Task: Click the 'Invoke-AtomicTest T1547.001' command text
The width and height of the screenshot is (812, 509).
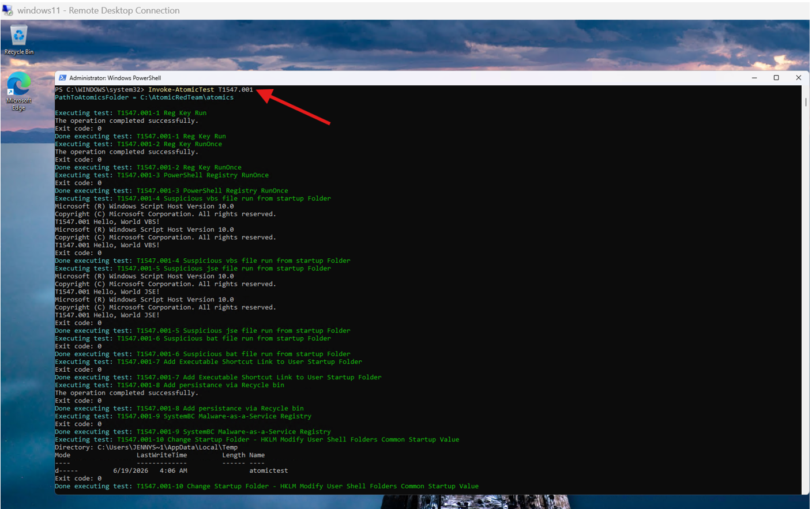Action: pos(201,89)
